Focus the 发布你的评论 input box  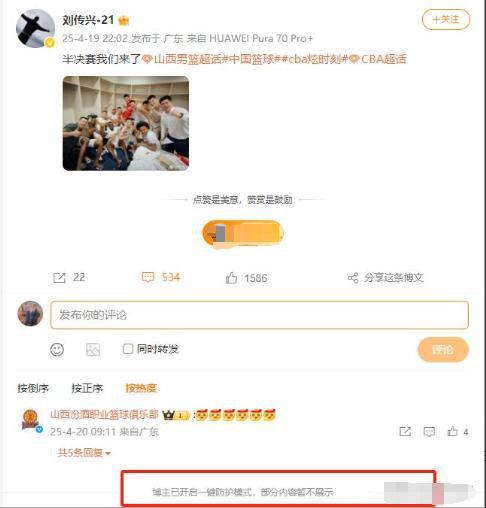(260, 315)
